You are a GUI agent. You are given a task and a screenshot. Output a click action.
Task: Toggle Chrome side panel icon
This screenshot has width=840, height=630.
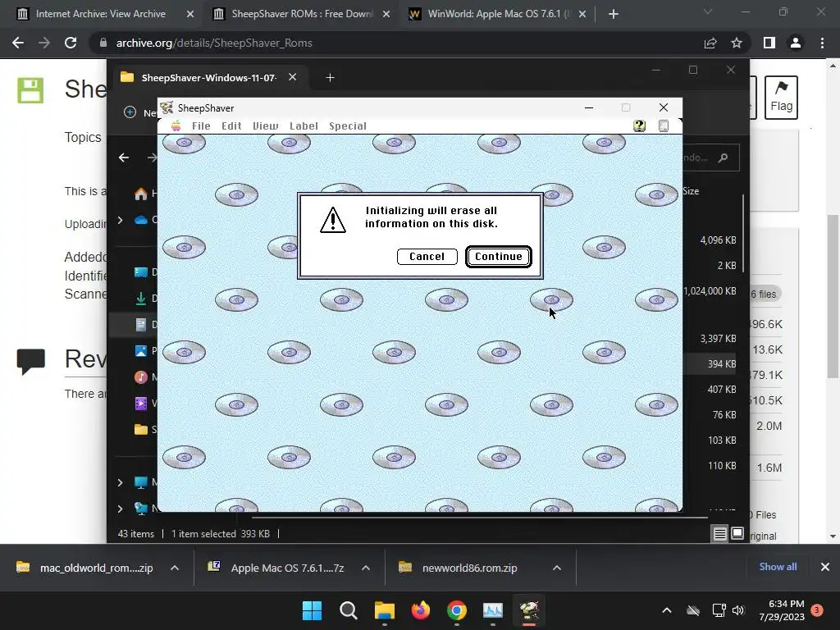(x=769, y=43)
